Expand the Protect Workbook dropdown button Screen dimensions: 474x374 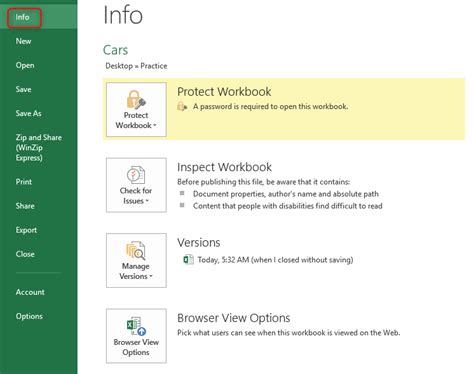(x=136, y=110)
